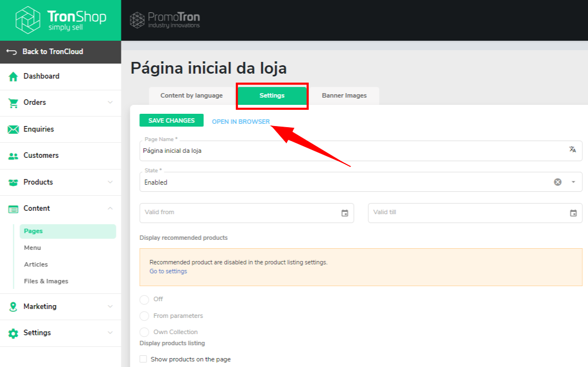Click the Orders shopping cart icon
588x367 pixels.
tap(13, 103)
